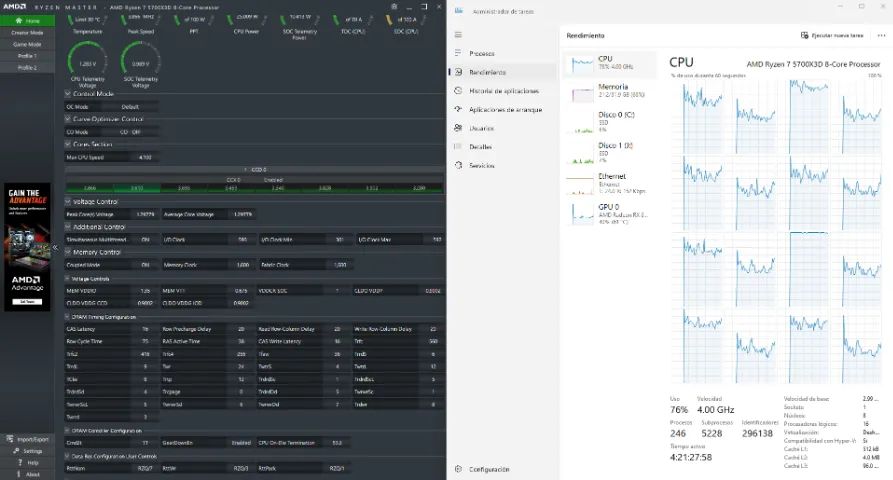This screenshot has width=893, height=480.
Task: Collapse the Curve Optimizer Control section
Action: 68,119
